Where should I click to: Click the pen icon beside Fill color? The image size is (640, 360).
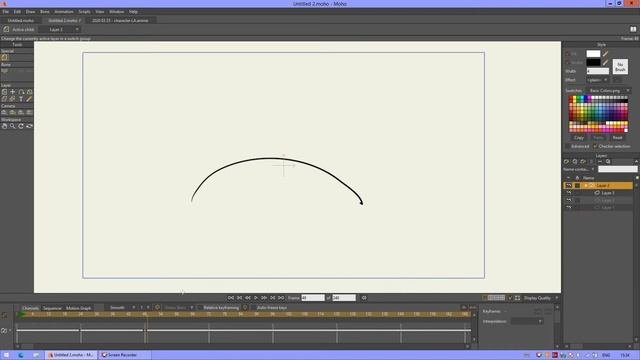605,53
